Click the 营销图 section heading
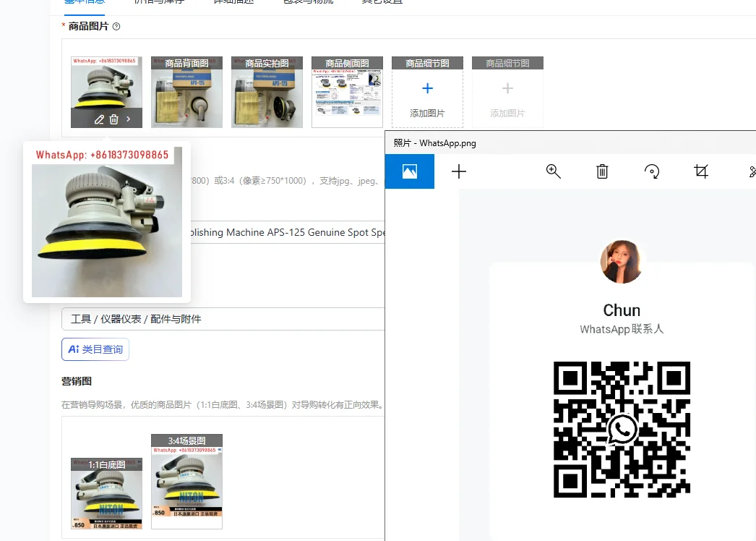 click(76, 381)
